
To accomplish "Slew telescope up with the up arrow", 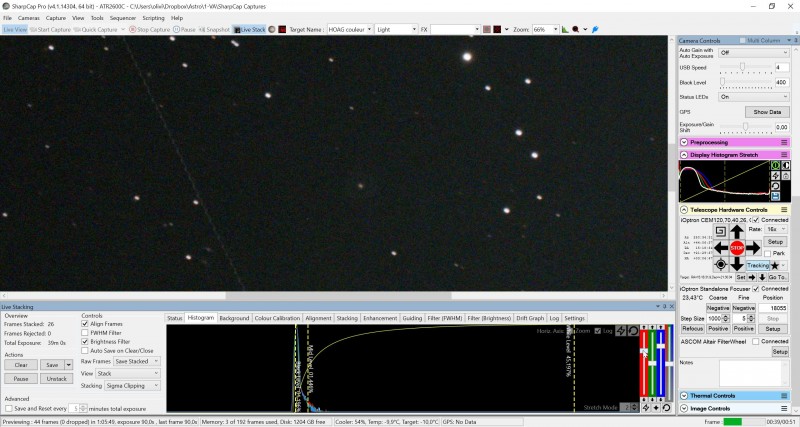I will pos(736,232).
